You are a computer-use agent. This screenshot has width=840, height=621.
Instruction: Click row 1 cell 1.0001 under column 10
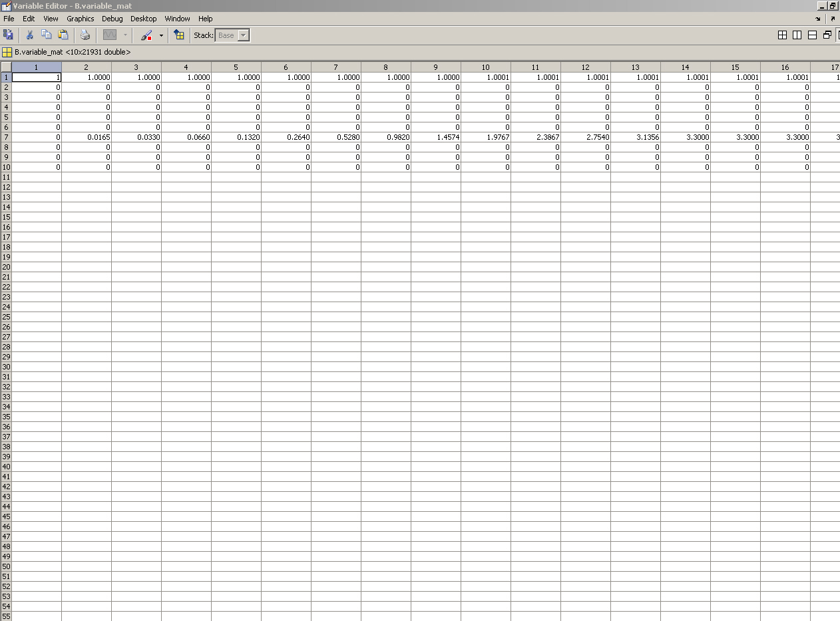pos(486,77)
